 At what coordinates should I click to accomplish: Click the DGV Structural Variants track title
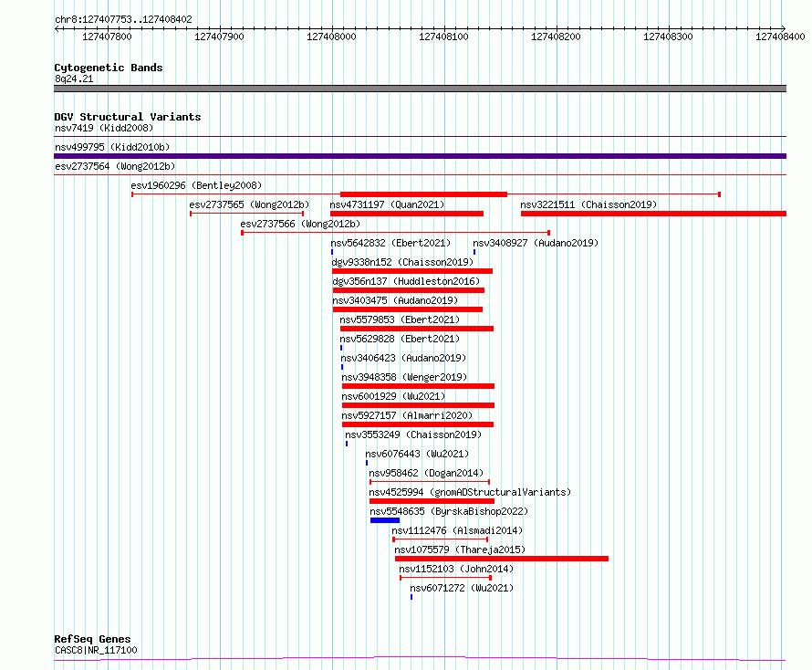tap(128, 117)
